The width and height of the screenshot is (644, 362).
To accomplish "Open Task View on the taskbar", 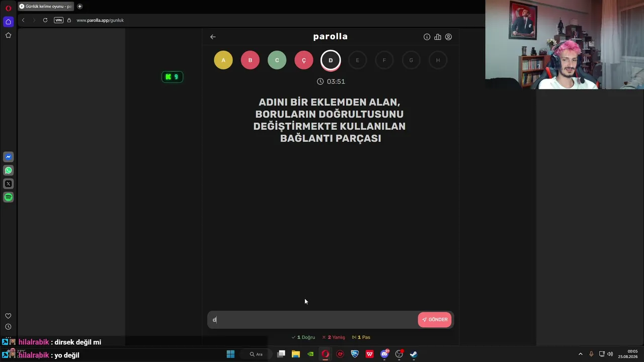I will (x=281, y=354).
